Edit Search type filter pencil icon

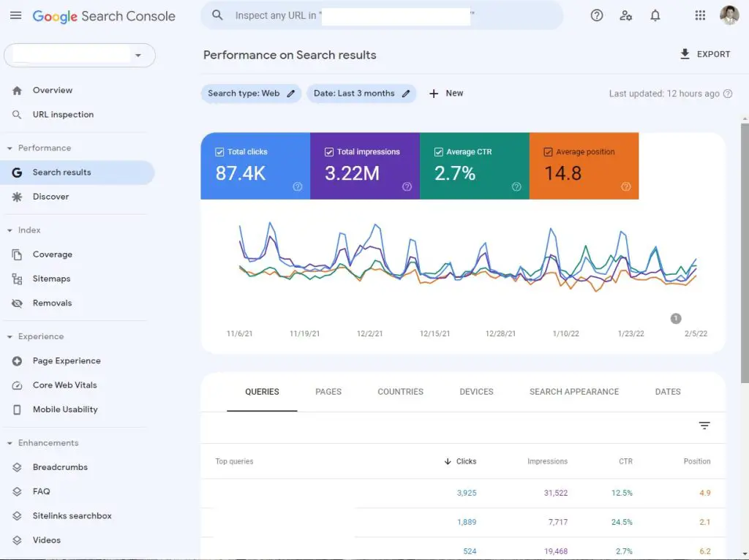pyautogui.click(x=291, y=94)
